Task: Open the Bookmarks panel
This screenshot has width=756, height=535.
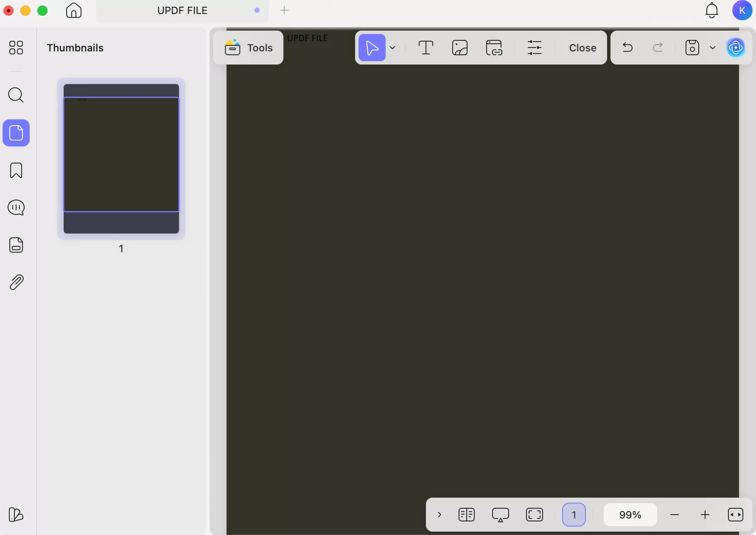Action: click(x=16, y=170)
